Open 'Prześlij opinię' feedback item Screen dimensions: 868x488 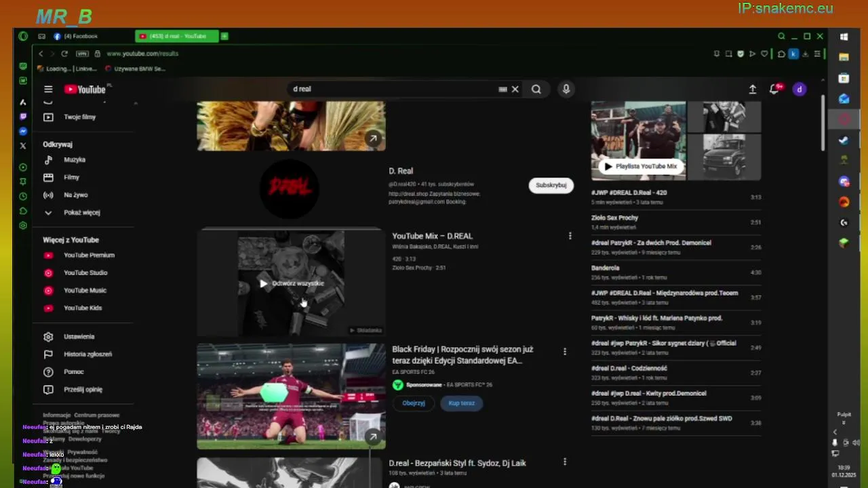(83, 389)
